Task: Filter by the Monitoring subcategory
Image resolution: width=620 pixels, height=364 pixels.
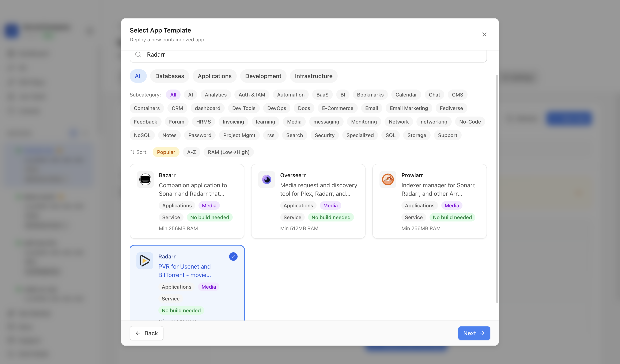Action: [364, 122]
